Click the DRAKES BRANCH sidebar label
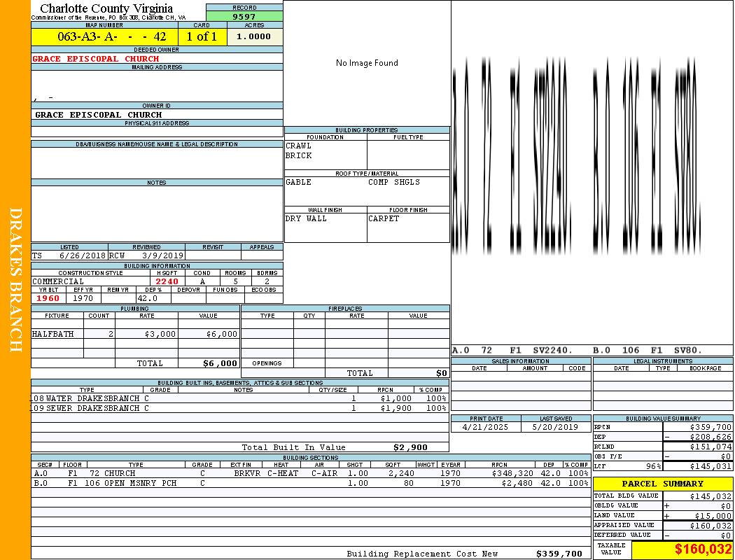This screenshot has height=560, width=735. click(x=15, y=280)
